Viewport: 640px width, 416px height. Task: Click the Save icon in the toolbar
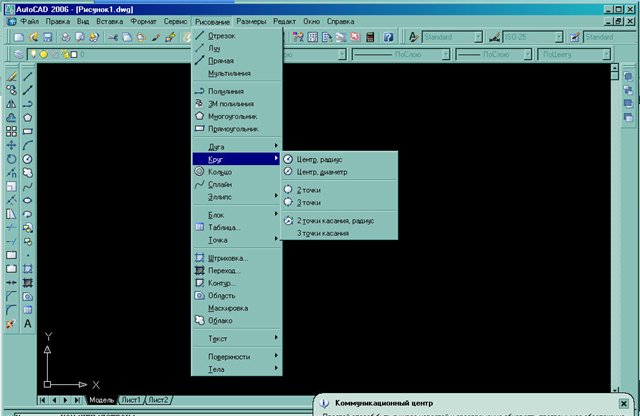[x=46, y=37]
